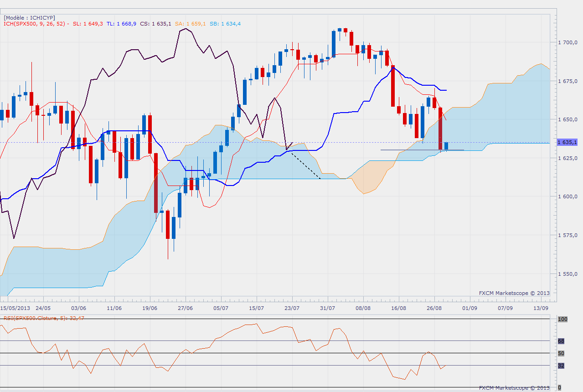Click the 1 675,0 price axis label
This screenshot has height=392, width=583.
(568, 81)
